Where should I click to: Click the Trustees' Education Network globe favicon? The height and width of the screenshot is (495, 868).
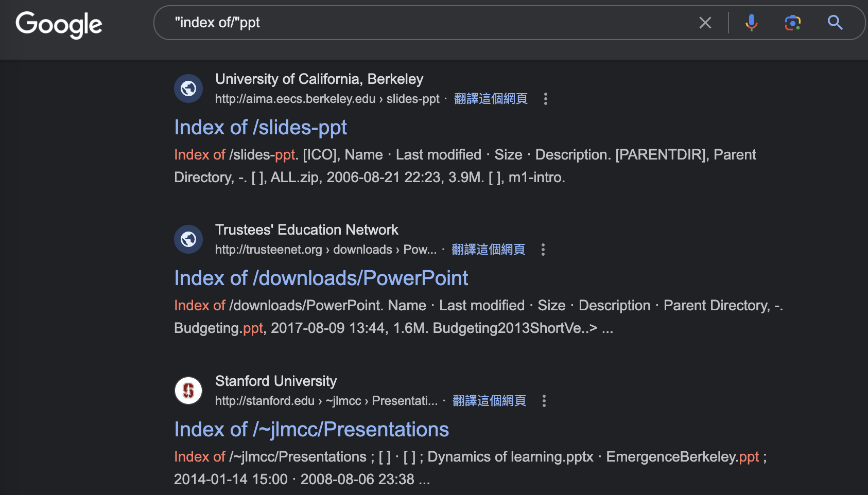pos(188,239)
